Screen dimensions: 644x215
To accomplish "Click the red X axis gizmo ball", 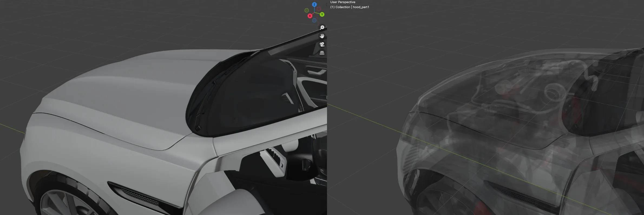I will click(310, 16).
